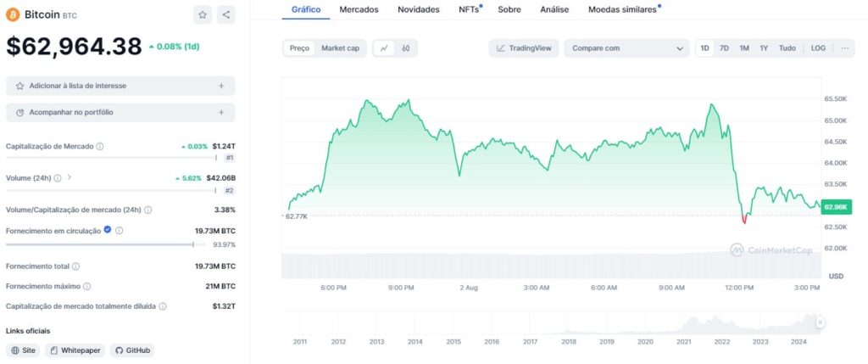This screenshot has width=868, height=364.
Task: Click the 62.77K opening price label
Action: (296, 216)
